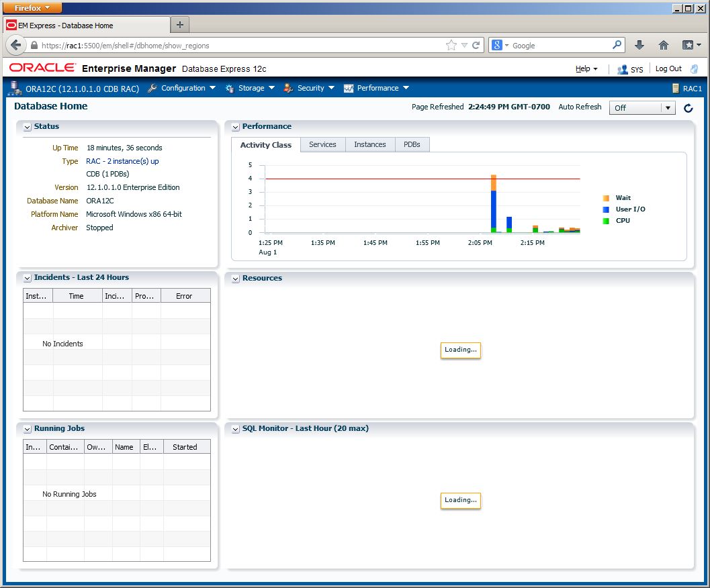
Task: Click the SYS user name
Action: pos(637,70)
